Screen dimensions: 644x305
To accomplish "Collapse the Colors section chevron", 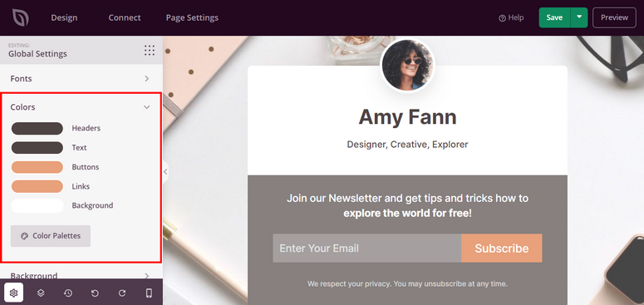I will pos(146,107).
